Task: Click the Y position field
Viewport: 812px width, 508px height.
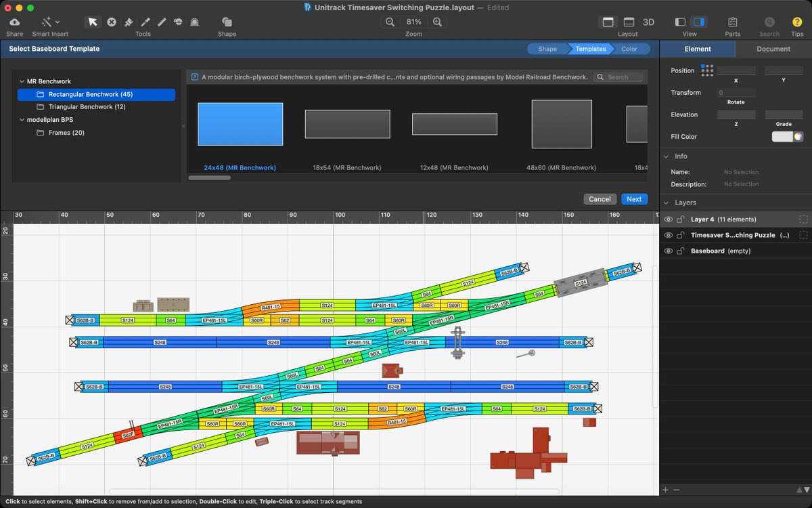Action: (x=784, y=70)
